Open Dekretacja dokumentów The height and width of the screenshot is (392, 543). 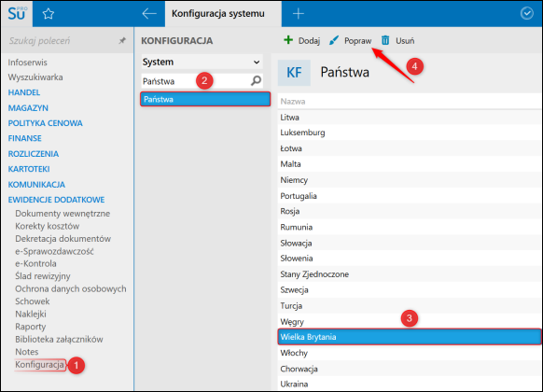click(x=63, y=239)
